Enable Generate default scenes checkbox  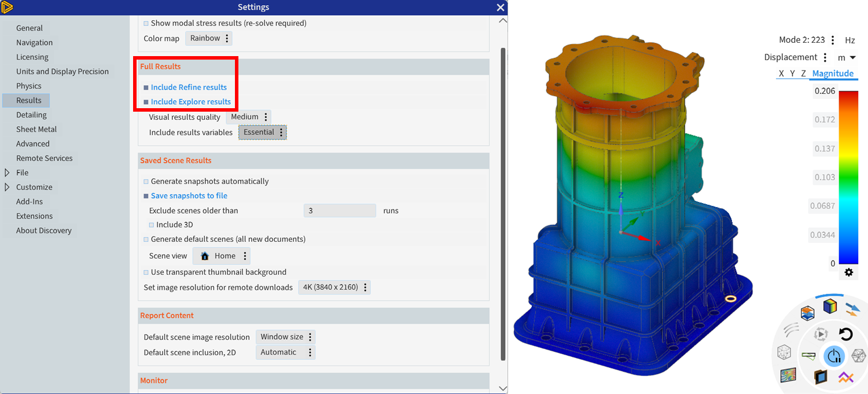[x=146, y=239]
